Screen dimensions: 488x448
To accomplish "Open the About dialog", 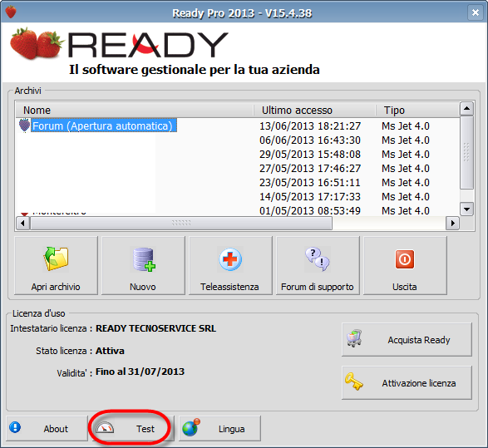I will pos(47,428).
